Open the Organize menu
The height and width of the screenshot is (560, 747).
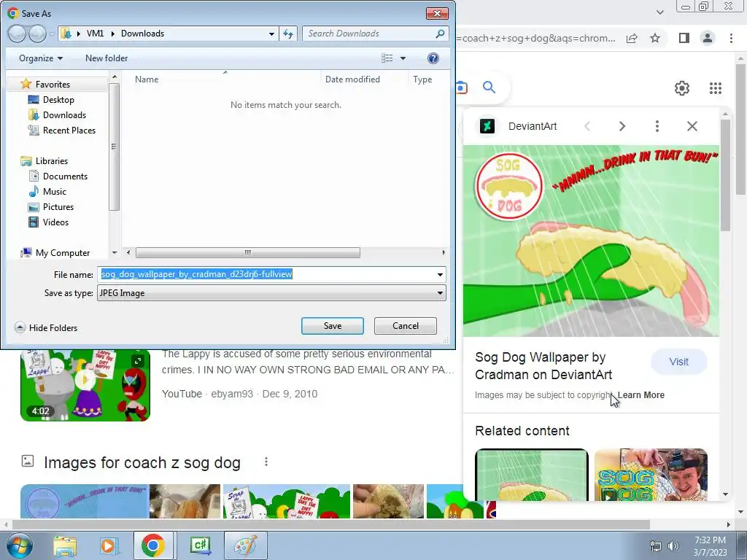pos(41,58)
